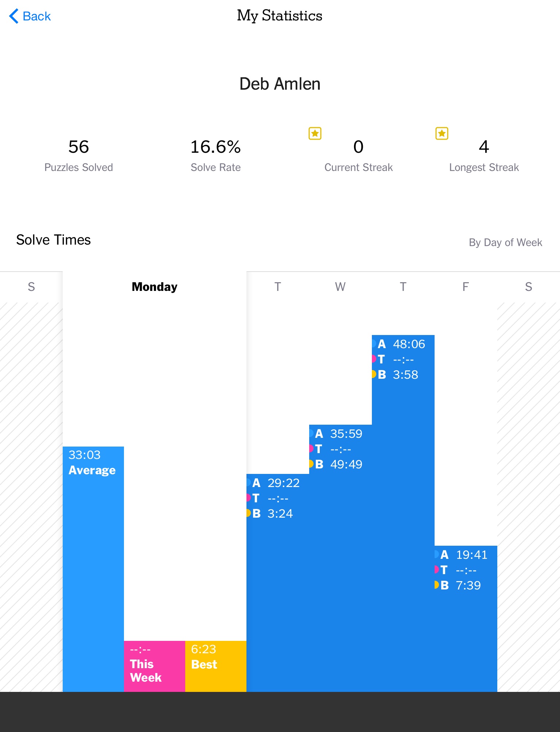This screenshot has width=560, height=732.
Task: Switch to the Wednesday column header
Action: (340, 287)
